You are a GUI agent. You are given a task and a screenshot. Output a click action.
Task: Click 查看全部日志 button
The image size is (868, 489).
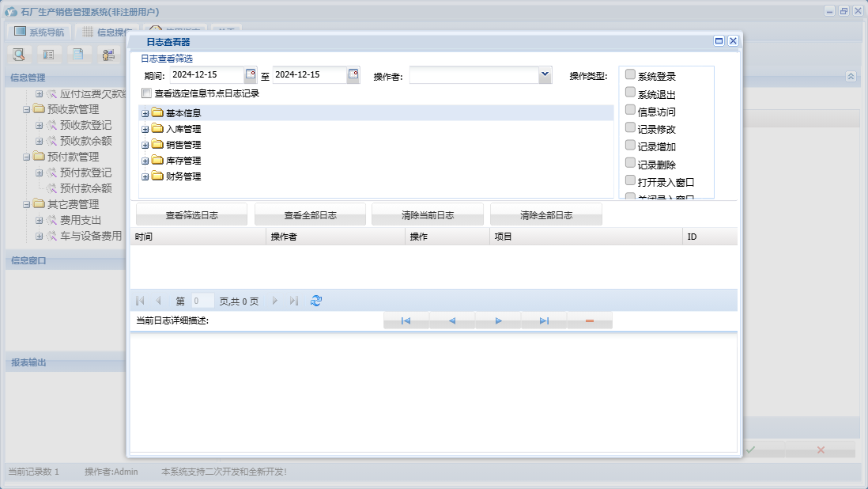tap(310, 215)
